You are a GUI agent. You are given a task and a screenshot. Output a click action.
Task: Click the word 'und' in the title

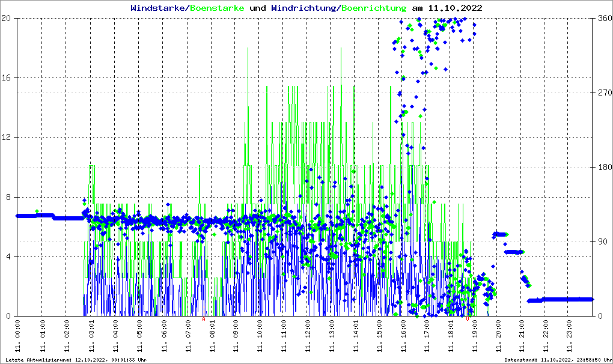(258, 8)
